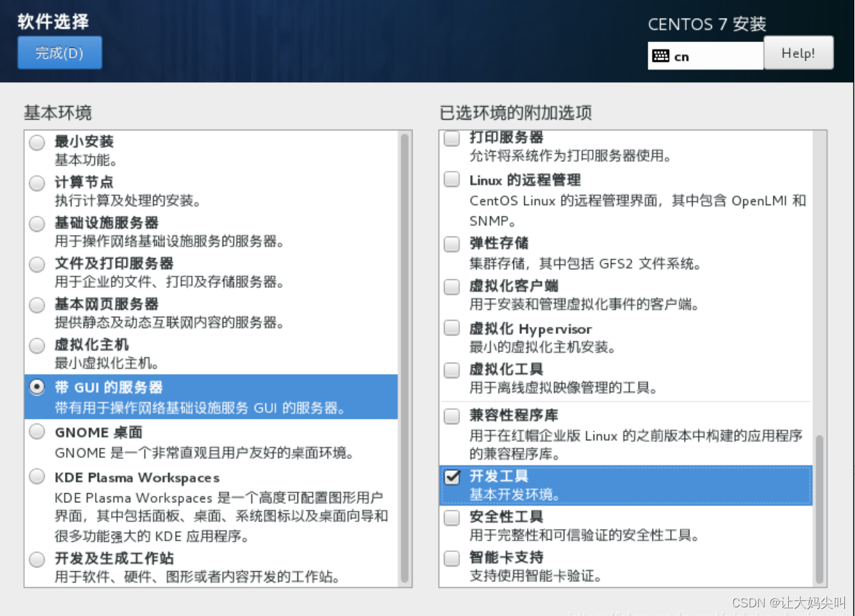This screenshot has height=616, width=855.
Task: Select the 文件及打印服务器 radio button
Action: [x=37, y=265]
